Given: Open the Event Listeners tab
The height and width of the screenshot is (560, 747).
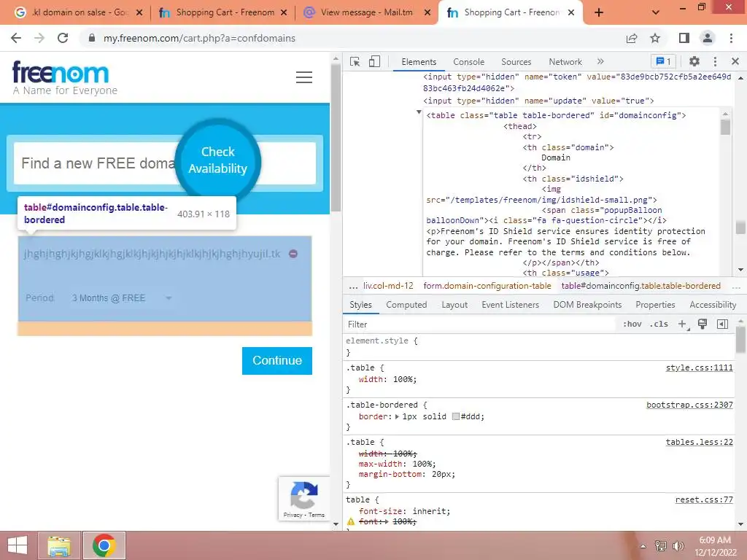Looking at the screenshot, I should coord(510,305).
